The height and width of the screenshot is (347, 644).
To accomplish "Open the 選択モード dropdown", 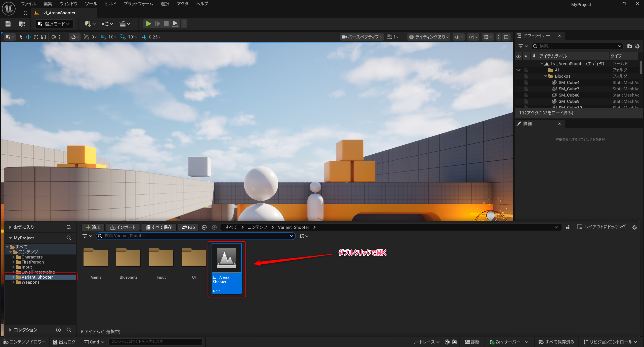I will click(54, 24).
